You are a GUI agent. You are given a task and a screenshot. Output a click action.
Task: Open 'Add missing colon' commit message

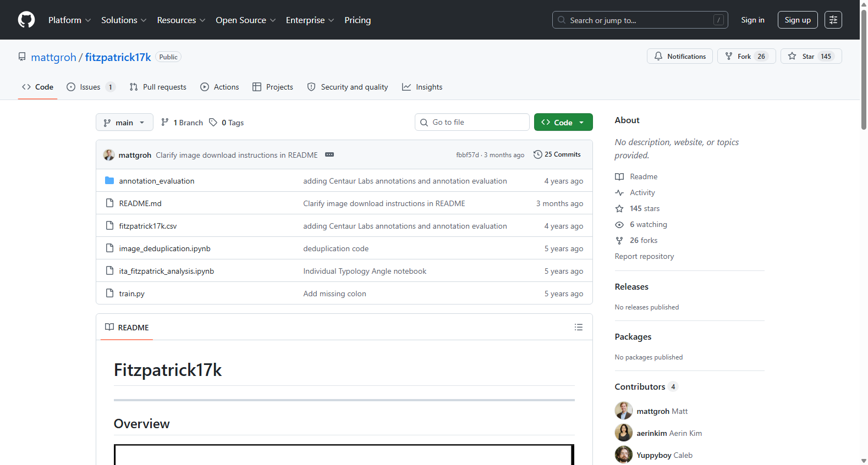point(334,294)
